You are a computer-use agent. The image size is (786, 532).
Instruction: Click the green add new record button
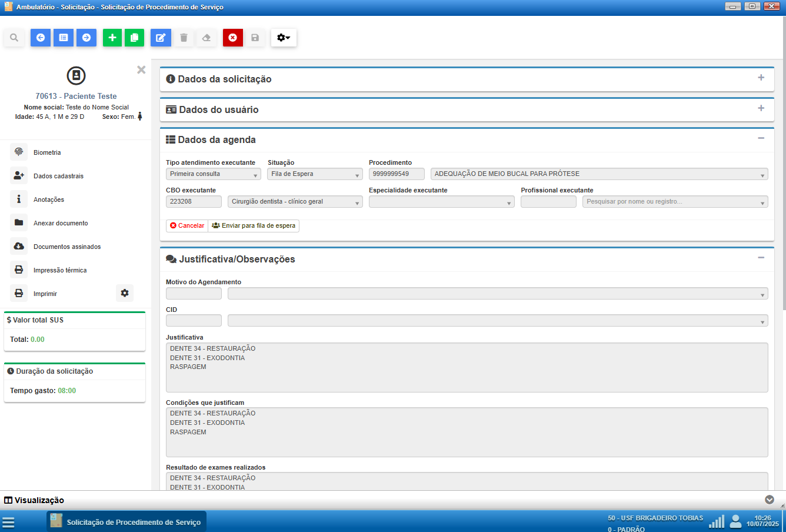(112, 38)
